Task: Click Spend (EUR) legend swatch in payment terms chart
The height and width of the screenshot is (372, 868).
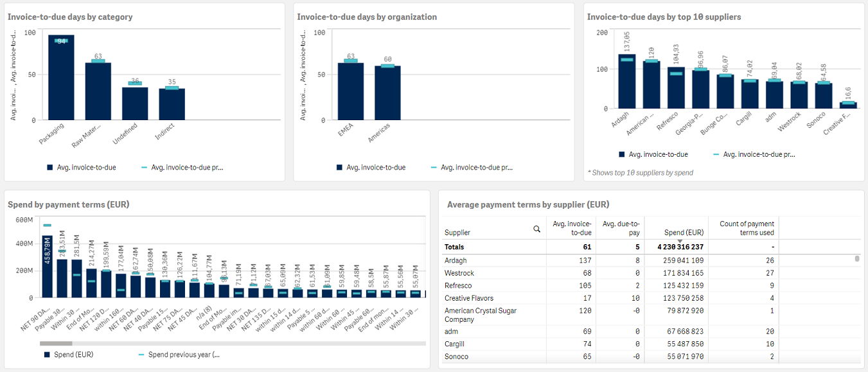Action: (x=47, y=355)
